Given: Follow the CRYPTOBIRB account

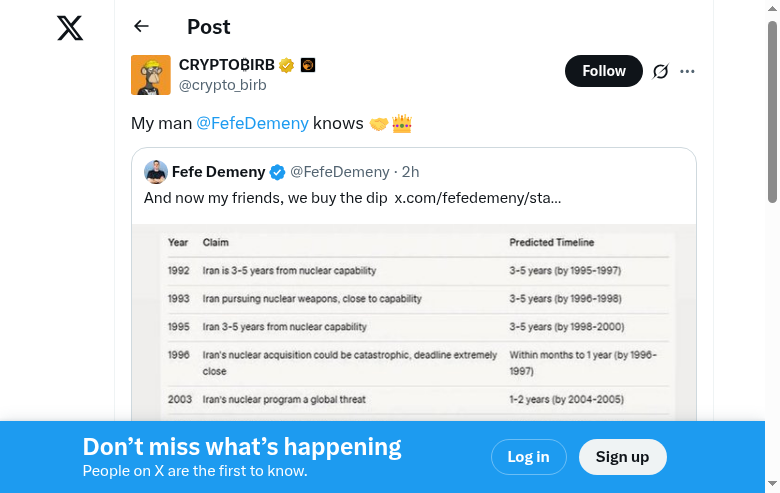Looking at the screenshot, I should (x=603, y=71).
